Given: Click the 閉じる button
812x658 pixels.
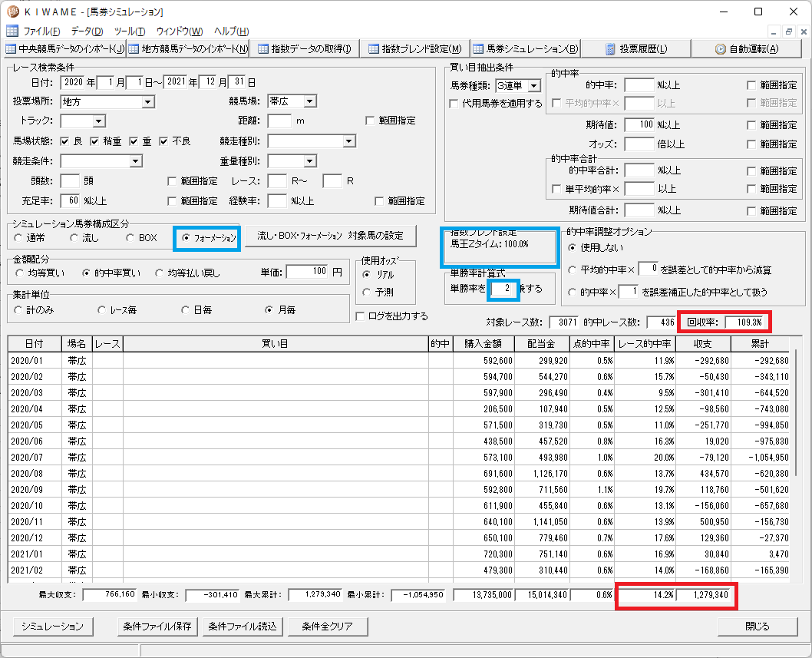Looking at the screenshot, I should pyautogui.click(x=757, y=627).
